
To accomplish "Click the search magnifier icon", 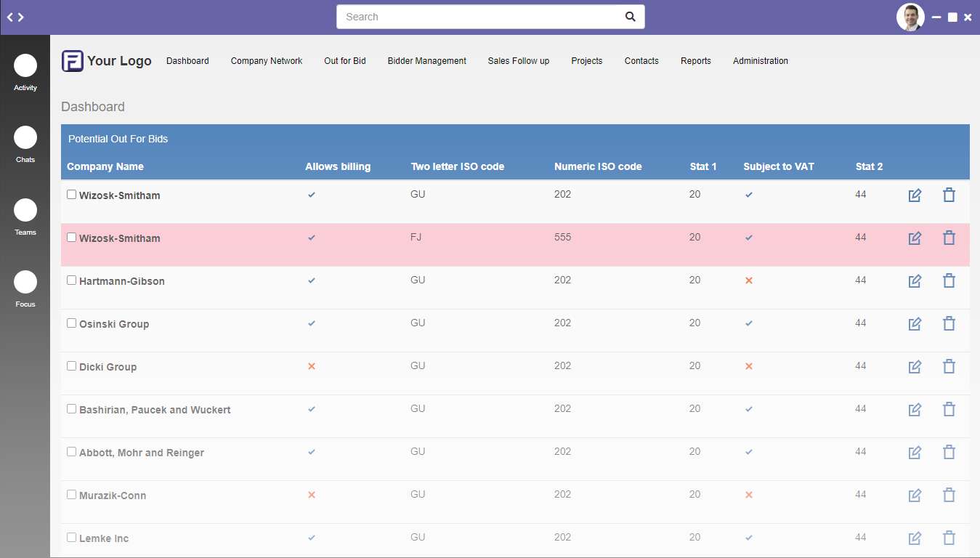I will [631, 17].
